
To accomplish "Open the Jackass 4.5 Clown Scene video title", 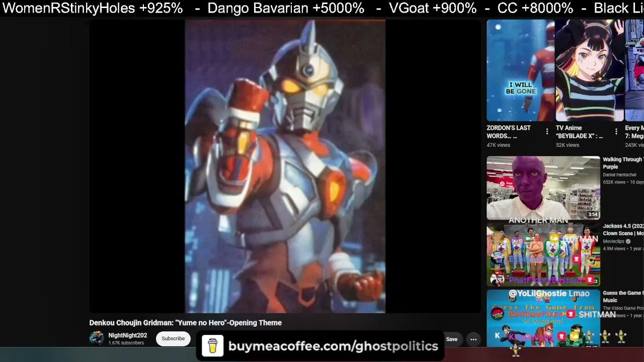I will pos(623,230).
